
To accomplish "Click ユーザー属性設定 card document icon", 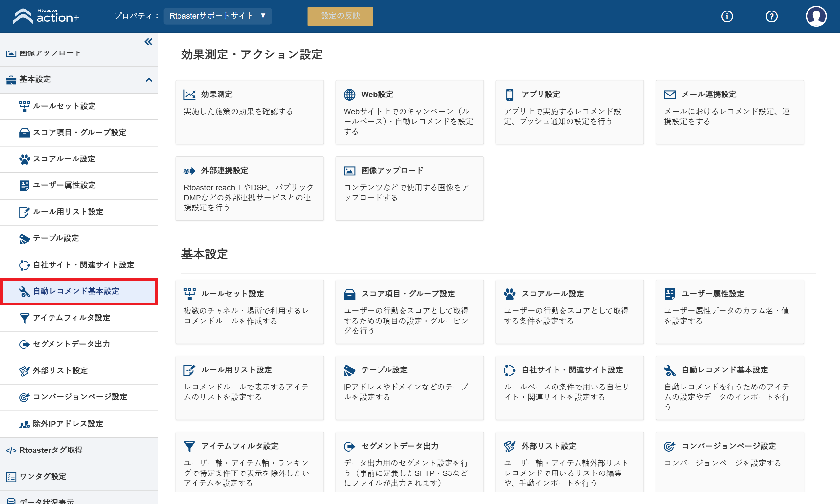I will point(670,294).
